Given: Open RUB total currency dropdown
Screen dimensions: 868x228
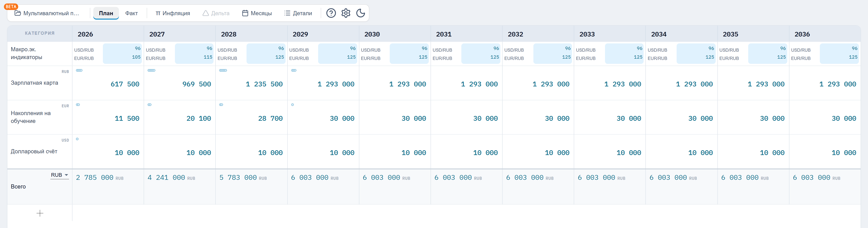Looking at the screenshot, I should point(60,175).
